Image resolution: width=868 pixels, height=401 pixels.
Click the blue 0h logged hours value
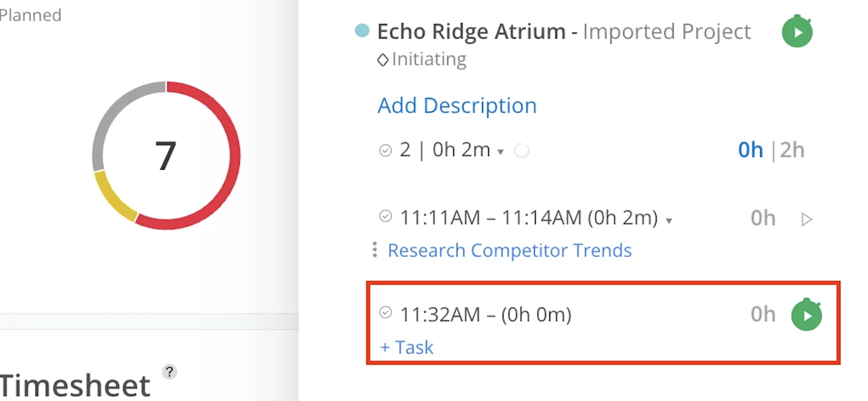pos(750,150)
